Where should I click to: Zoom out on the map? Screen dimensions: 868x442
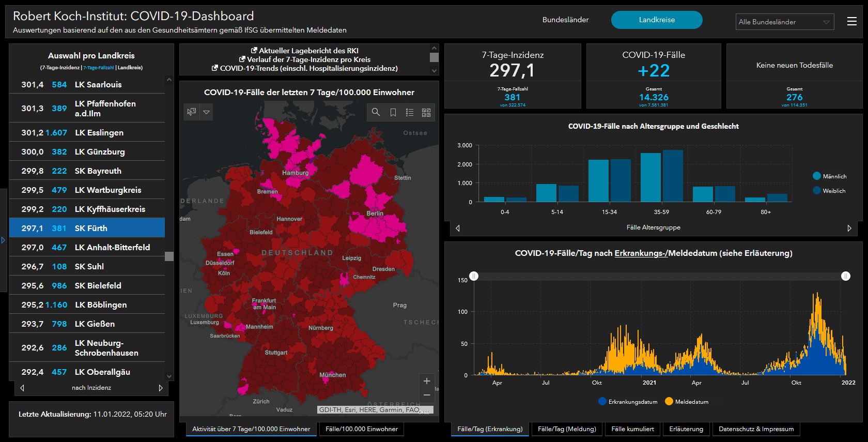(427, 395)
